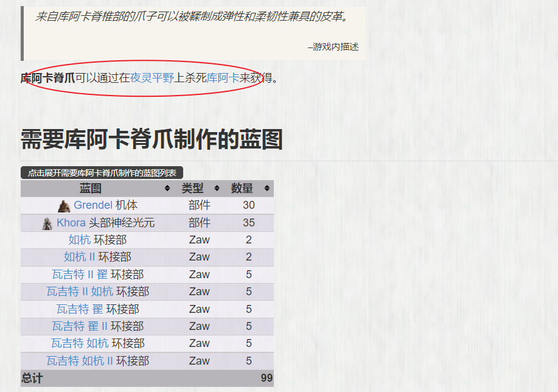Click the italic quote about 库阿卡脊椎部
The height and width of the screenshot is (392, 558).
[192, 16]
